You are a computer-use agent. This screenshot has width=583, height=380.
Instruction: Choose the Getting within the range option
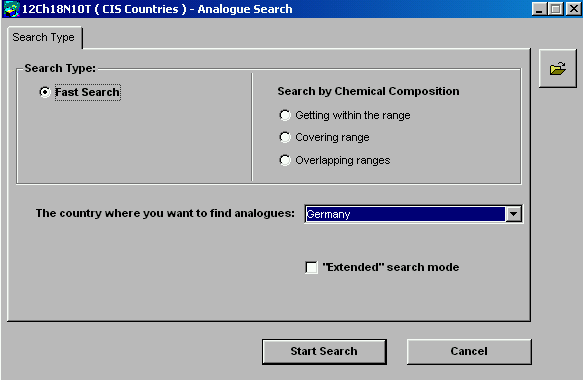(x=285, y=115)
